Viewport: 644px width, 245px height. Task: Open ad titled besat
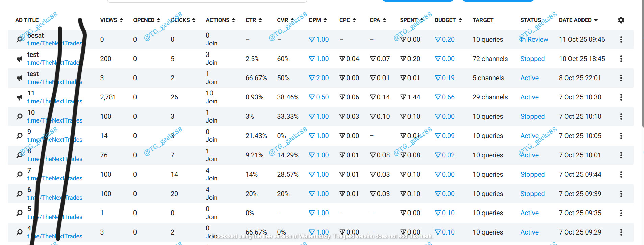[35, 36]
